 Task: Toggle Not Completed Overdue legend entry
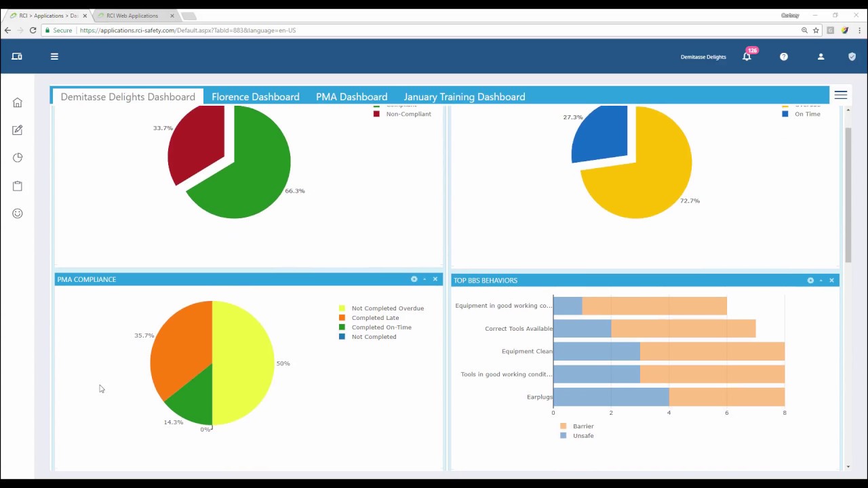click(x=381, y=308)
